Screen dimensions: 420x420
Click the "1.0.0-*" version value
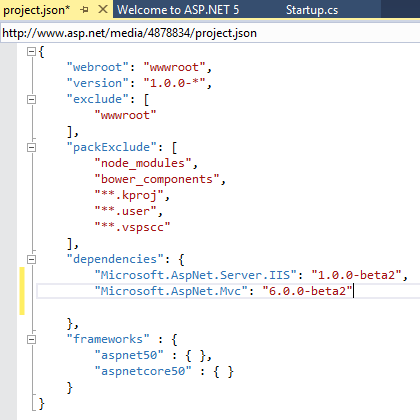coord(174,83)
